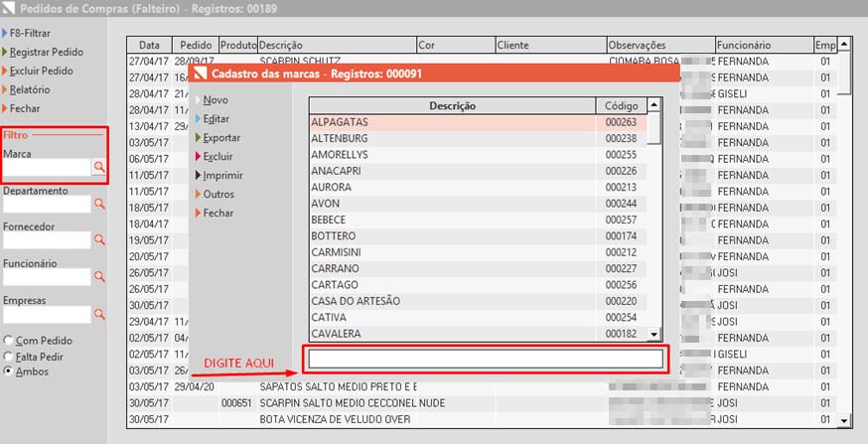Select the SCARPIN SCHUTZ order row
The image size is (868, 444).
(482, 61)
